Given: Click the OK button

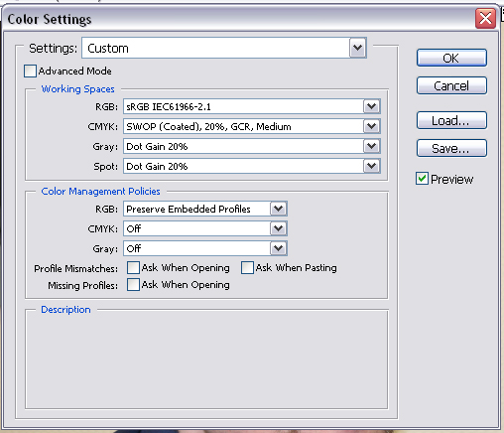Looking at the screenshot, I should coord(451,58).
